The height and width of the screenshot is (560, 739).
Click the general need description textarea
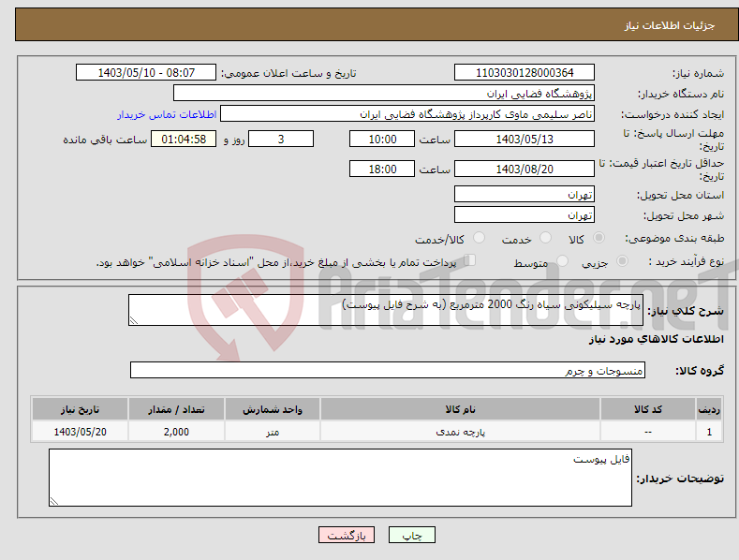click(386, 310)
